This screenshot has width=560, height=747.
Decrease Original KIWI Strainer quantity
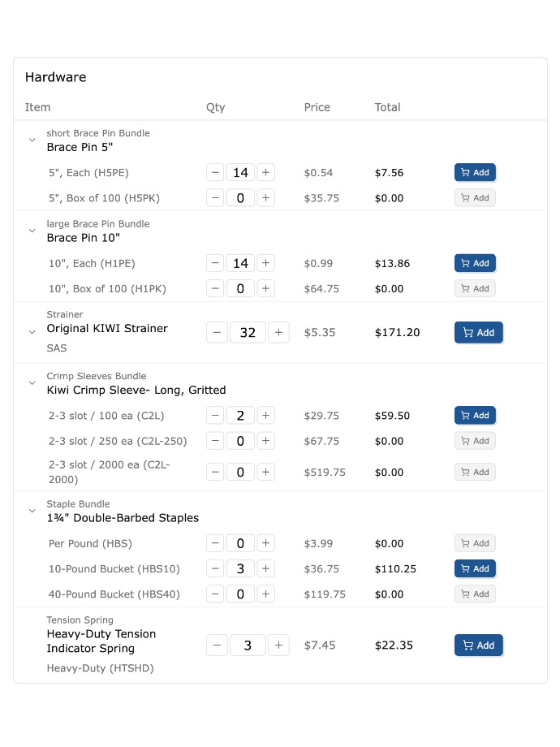point(217,332)
